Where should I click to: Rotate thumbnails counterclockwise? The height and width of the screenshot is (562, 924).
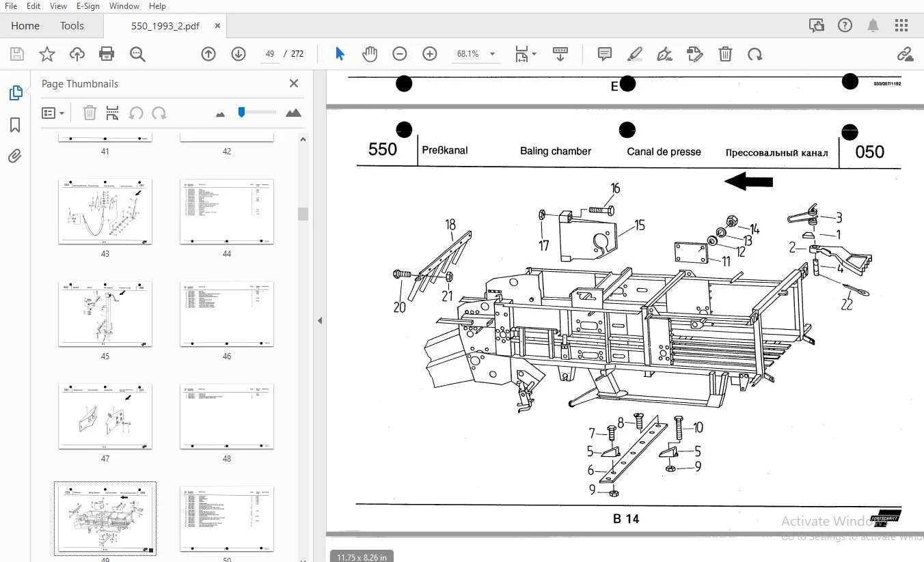coord(136,113)
